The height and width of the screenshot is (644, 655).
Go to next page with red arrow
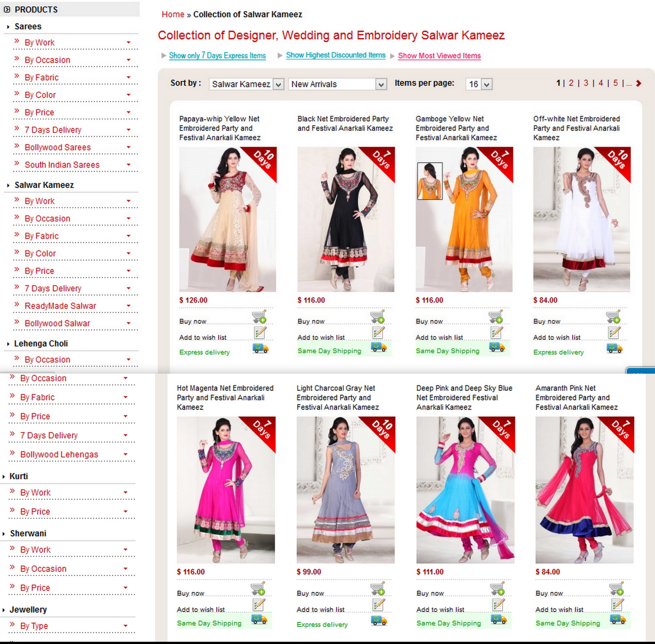click(638, 83)
